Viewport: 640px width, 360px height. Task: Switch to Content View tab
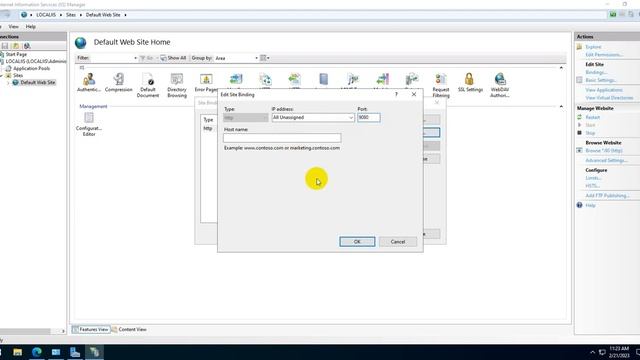(x=129, y=329)
